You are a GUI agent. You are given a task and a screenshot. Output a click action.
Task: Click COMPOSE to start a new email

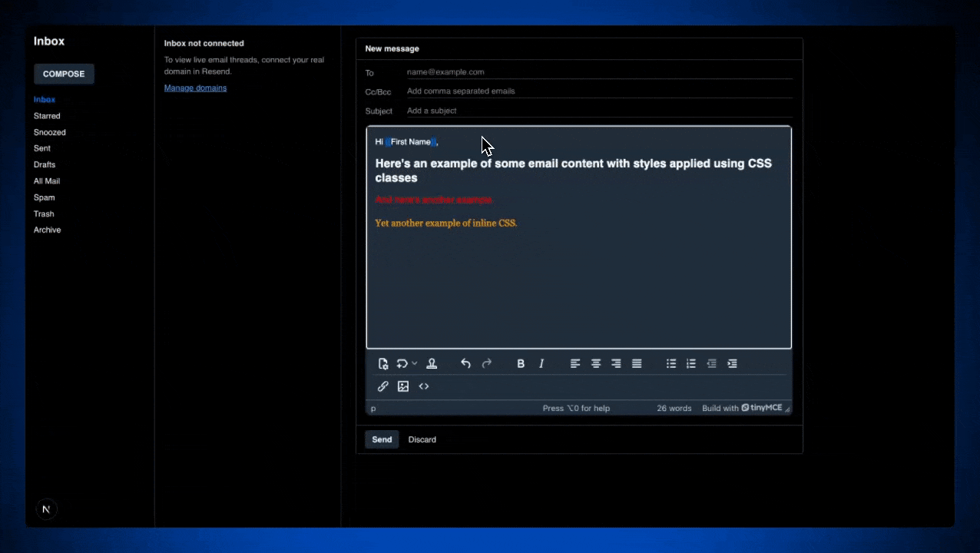coord(64,73)
